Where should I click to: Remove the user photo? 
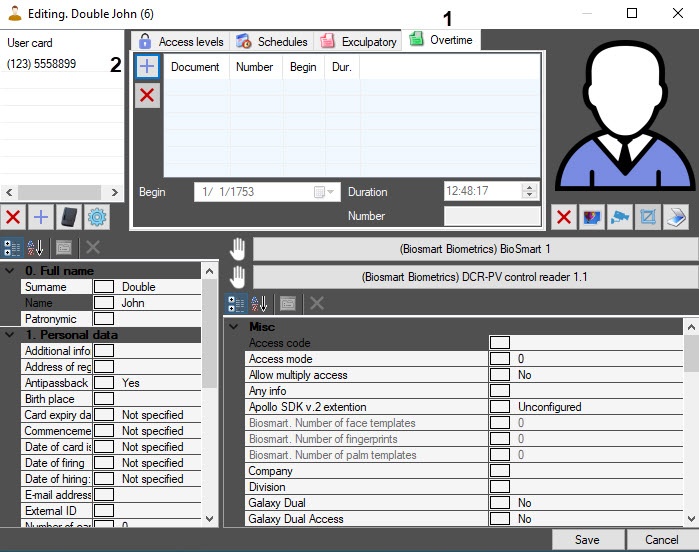tap(564, 218)
